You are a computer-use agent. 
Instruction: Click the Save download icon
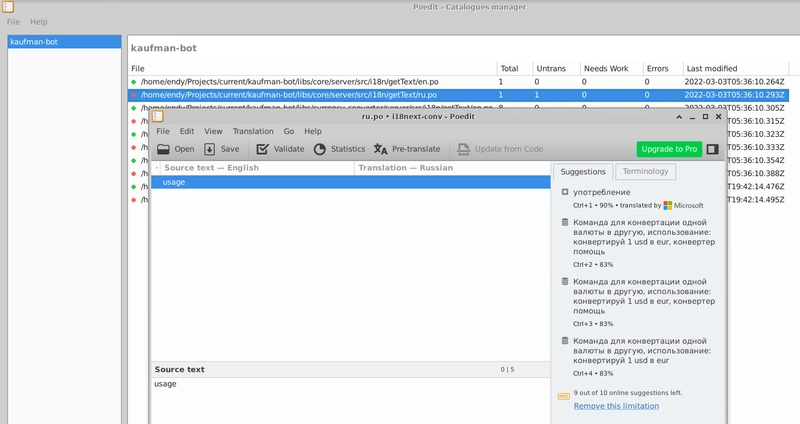(x=209, y=149)
